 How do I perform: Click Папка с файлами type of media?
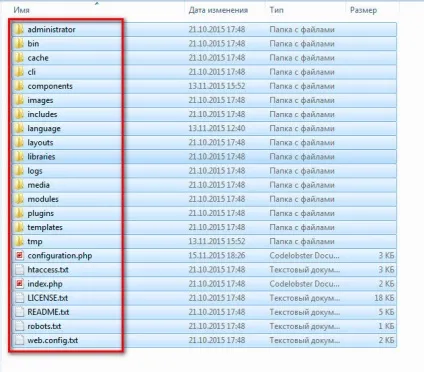click(302, 185)
